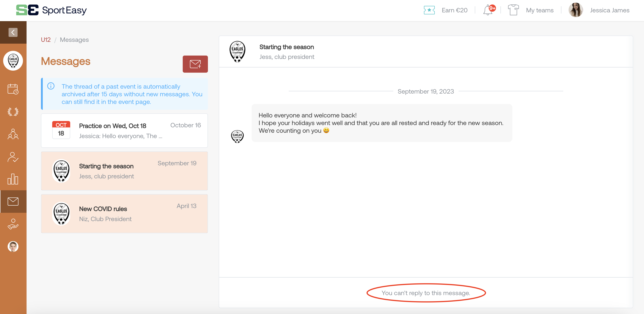
Task: Open the Jessica James profile menu
Action: 609,10
